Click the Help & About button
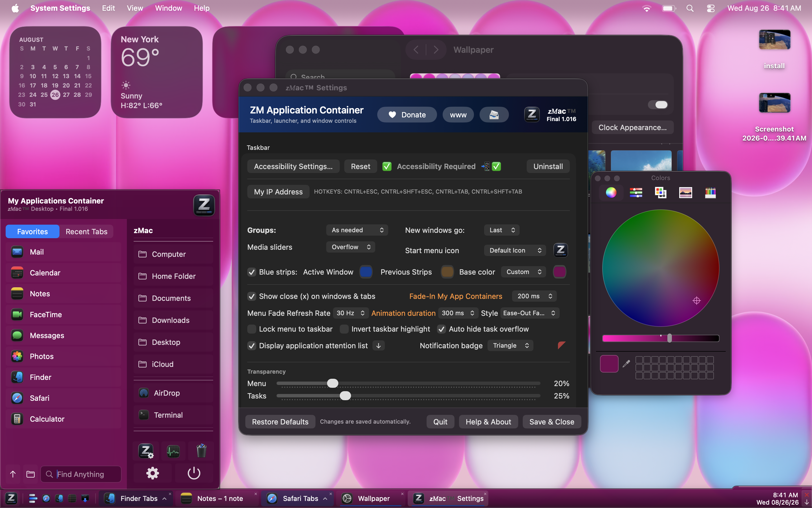Screen dimensions: 812x508 click(x=488, y=422)
